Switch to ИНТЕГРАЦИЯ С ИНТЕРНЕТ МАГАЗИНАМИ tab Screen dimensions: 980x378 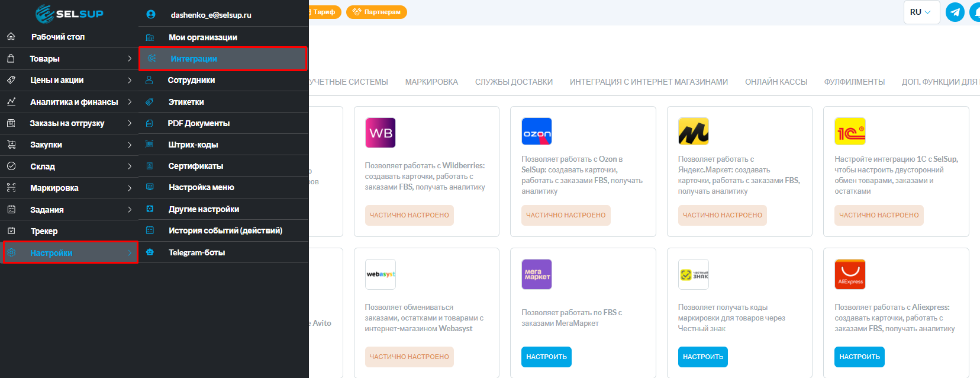pos(649,82)
